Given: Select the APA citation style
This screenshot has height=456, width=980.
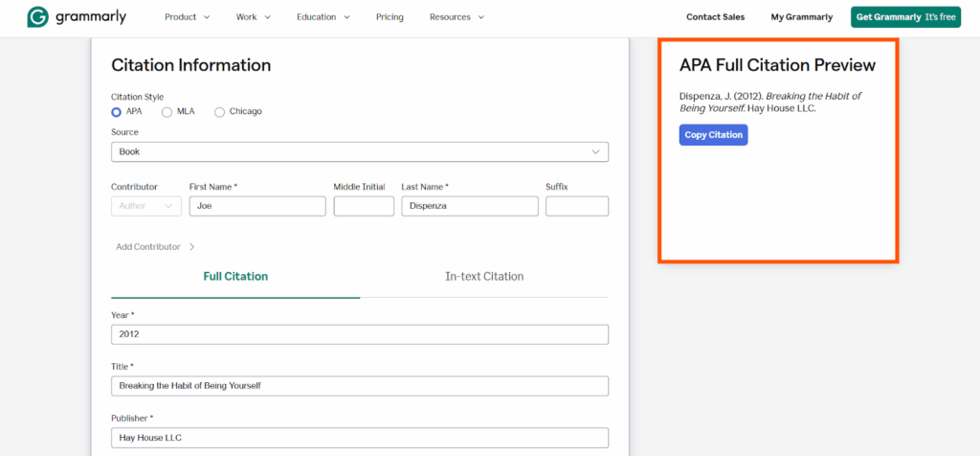Looking at the screenshot, I should [116, 112].
